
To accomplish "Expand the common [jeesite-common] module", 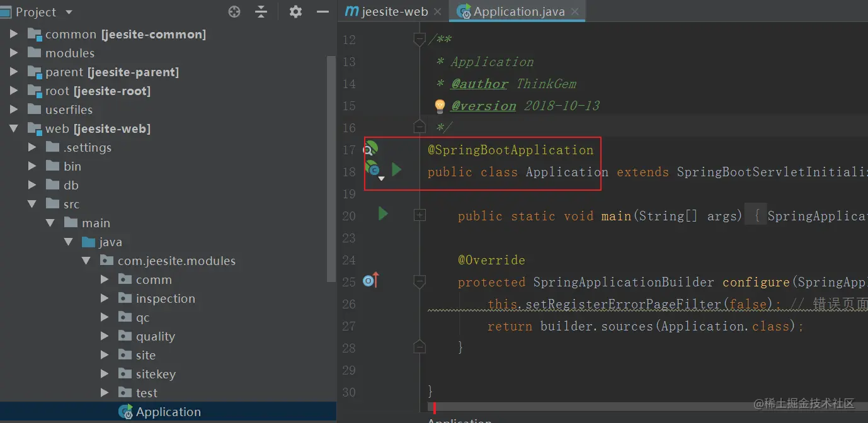I will point(14,34).
